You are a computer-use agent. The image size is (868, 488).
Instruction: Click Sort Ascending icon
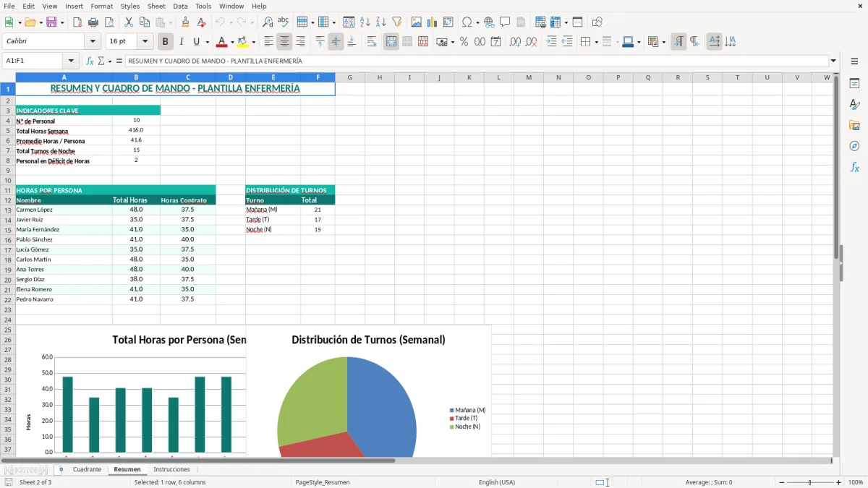tap(365, 22)
